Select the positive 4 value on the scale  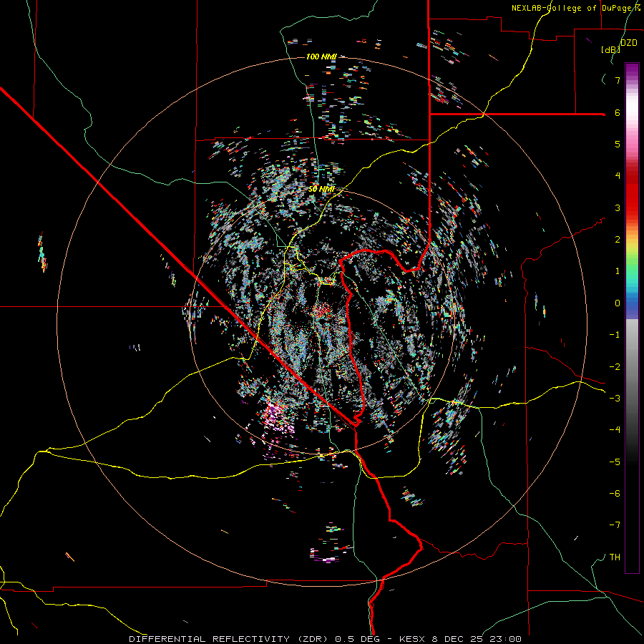618,176
